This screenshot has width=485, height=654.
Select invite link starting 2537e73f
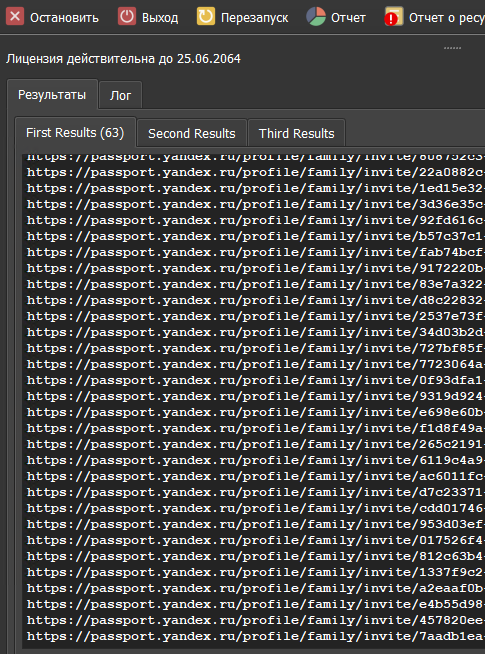pos(256,316)
